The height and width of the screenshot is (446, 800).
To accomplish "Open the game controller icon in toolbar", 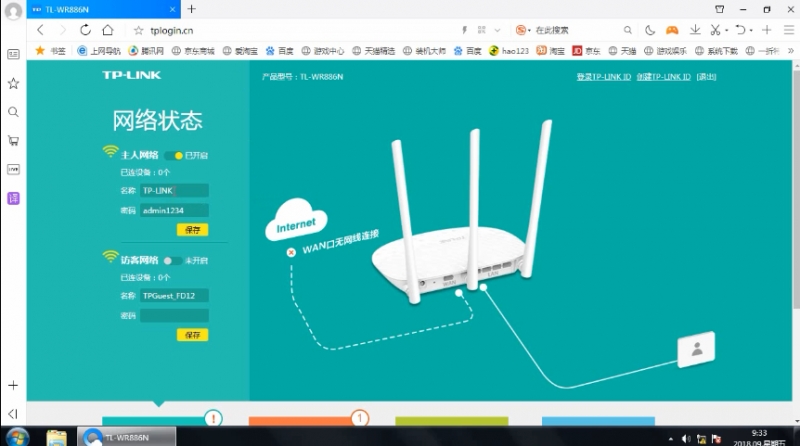I will [672, 30].
